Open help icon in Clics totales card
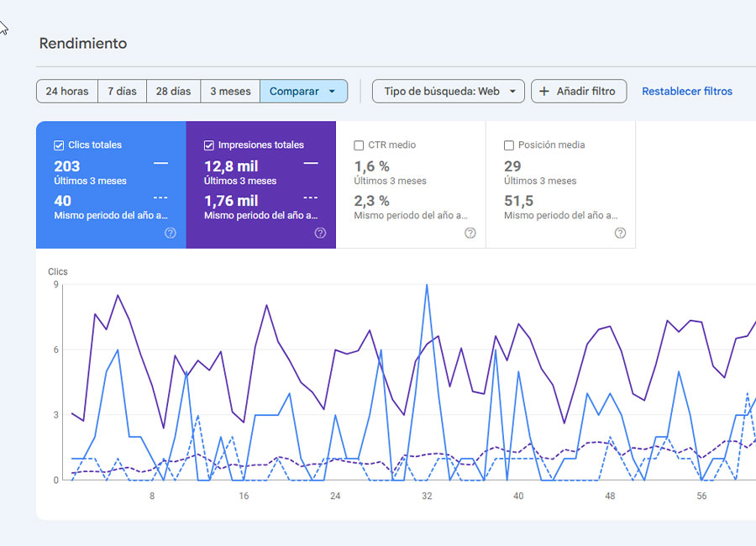Viewport: 756px width, 546px height. pyautogui.click(x=171, y=233)
